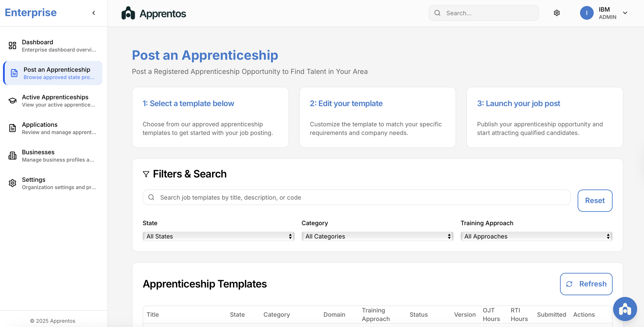644x327 pixels.
Task: Click the Businesses building icon
Action: tap(12, 156)
